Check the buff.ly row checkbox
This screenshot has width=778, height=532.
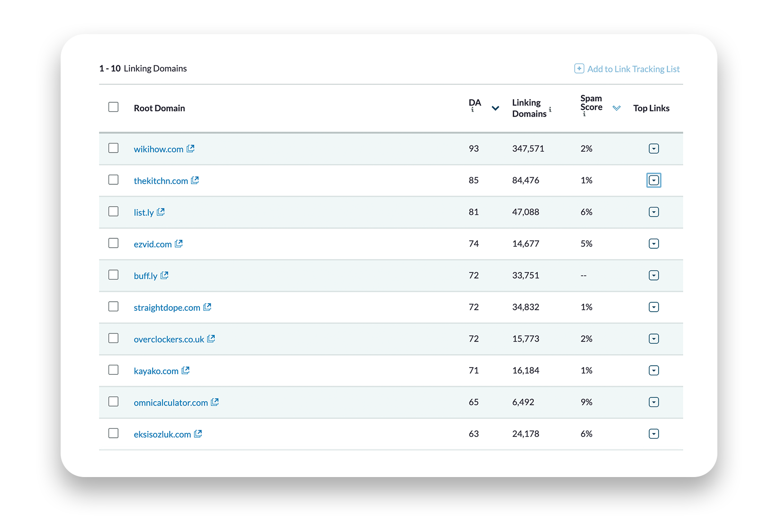(x=113, y=275)
